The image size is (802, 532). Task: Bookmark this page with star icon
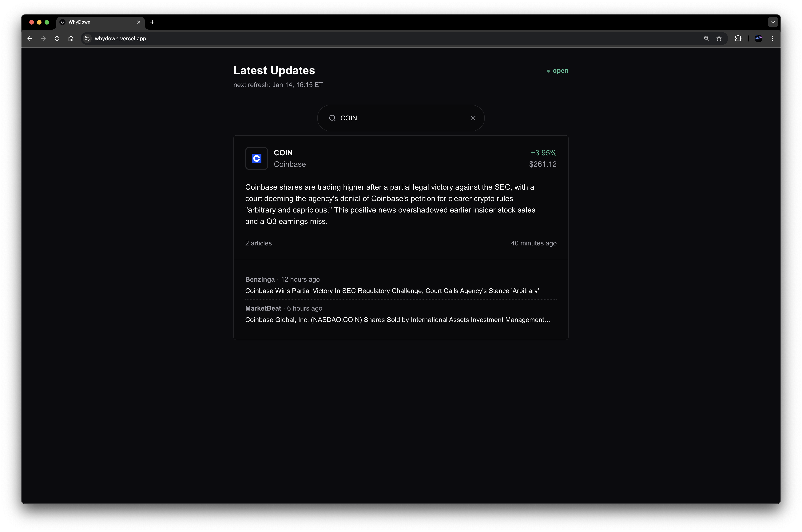tap(719, 39)
